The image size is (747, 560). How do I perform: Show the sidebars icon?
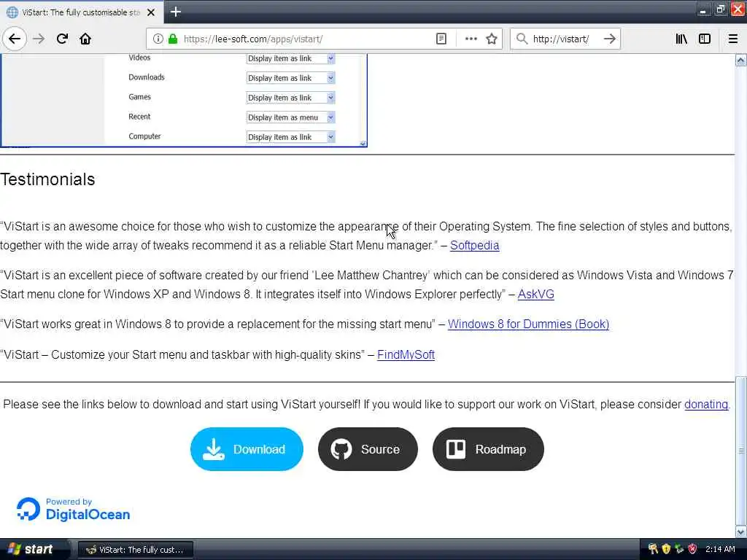tap(705, 39)
